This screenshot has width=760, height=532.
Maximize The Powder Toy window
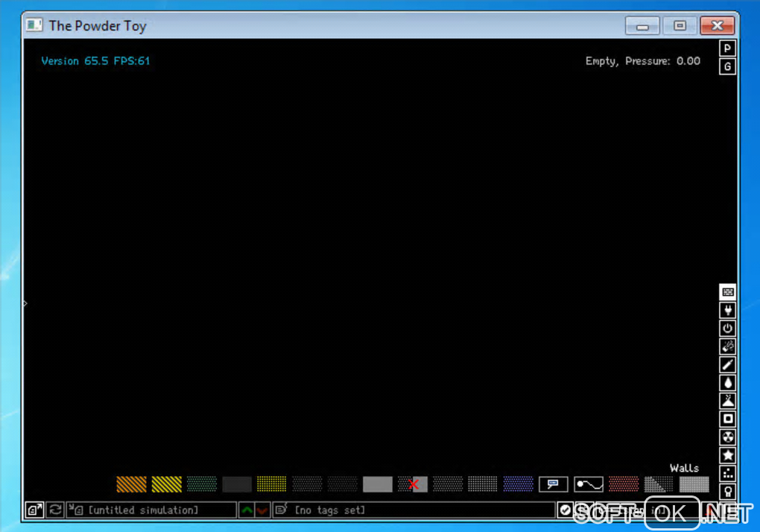click(680, 25)
